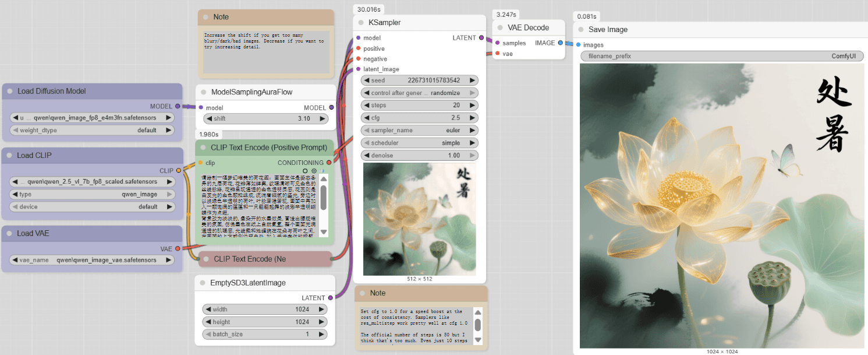Viewport: 868px width, 355px height.
Task: Click the IMAGE output port on VAE Decode
Action: (x=560, y=43)
